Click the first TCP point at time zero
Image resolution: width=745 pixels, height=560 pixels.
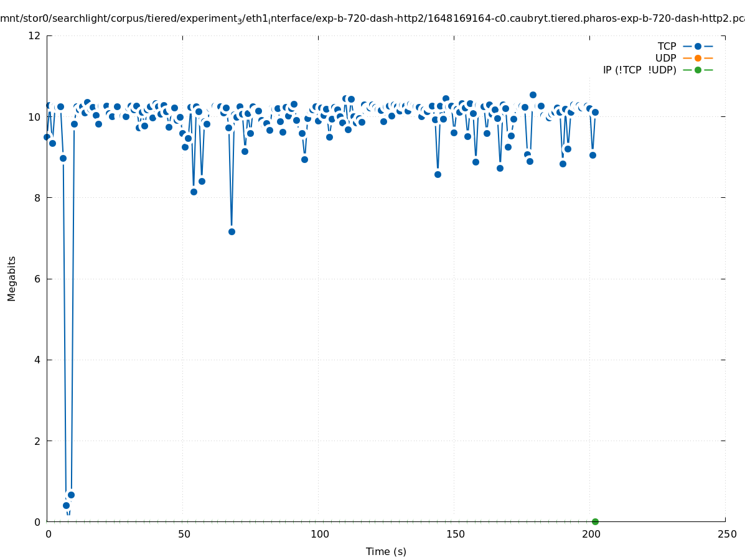(47, 137)
